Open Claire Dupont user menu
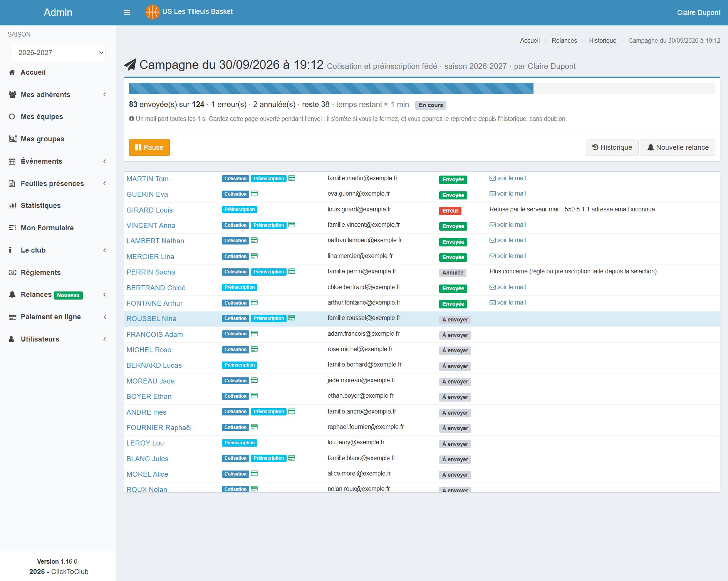728x581 pixels. (698, 13)
